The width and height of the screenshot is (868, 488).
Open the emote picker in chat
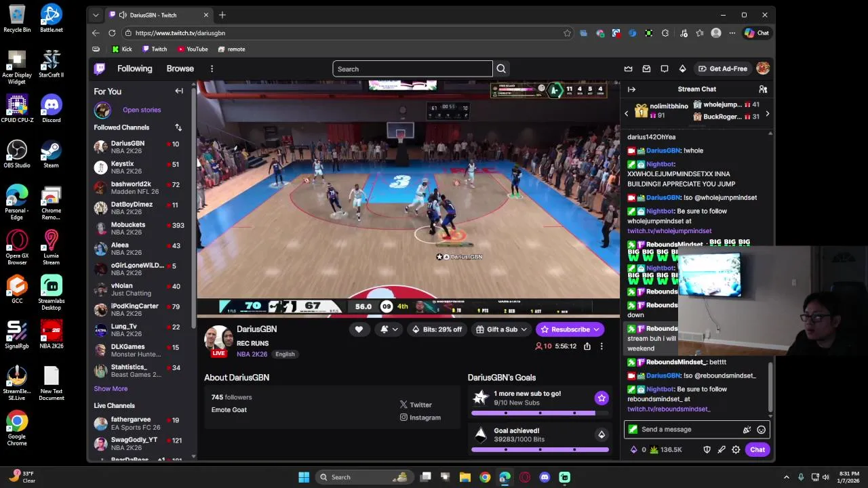point(762,429)
